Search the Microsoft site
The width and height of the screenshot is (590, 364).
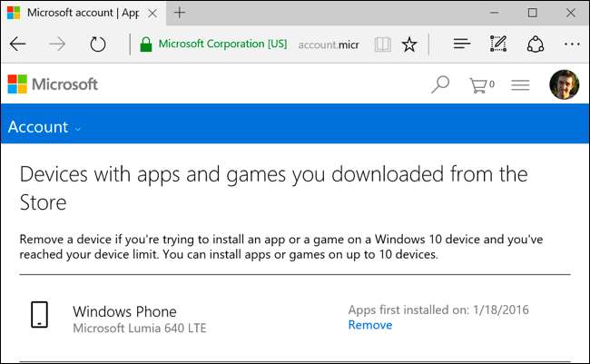440,85
